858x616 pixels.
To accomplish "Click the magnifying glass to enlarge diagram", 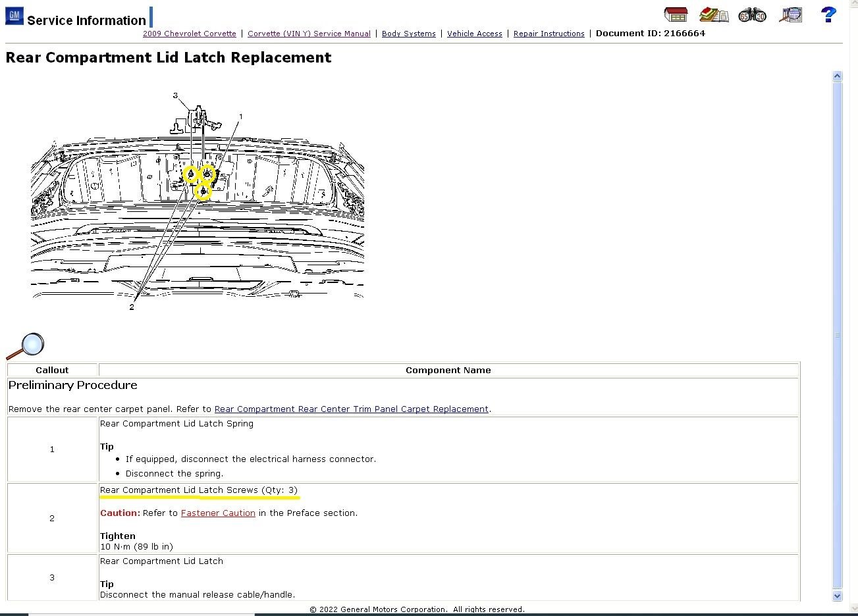I will coord(25,346).
